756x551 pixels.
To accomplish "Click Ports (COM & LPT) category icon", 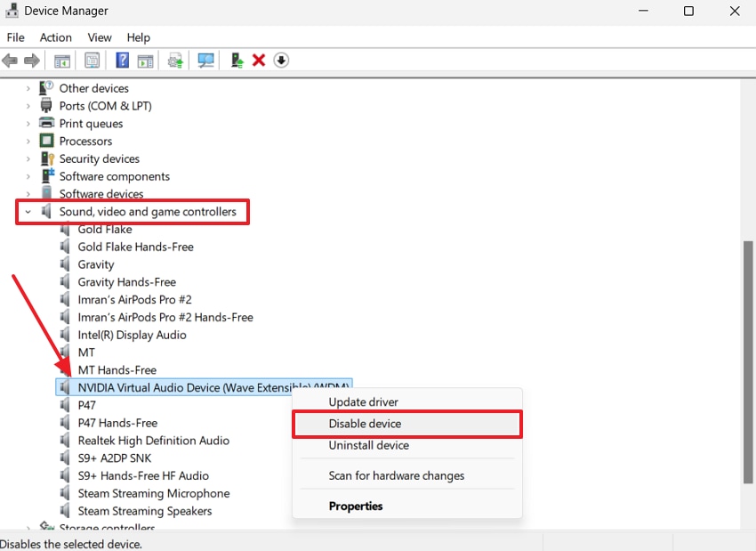I will click(46, 105).
